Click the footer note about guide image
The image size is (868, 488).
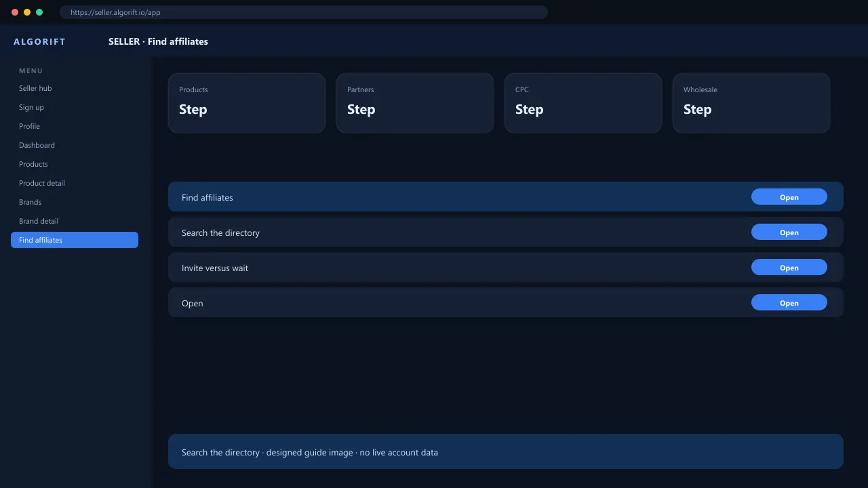(x=310, y=453)
